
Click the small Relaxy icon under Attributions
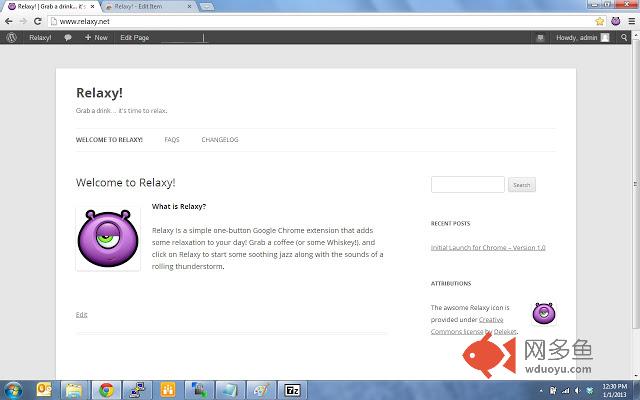point(544,313)
